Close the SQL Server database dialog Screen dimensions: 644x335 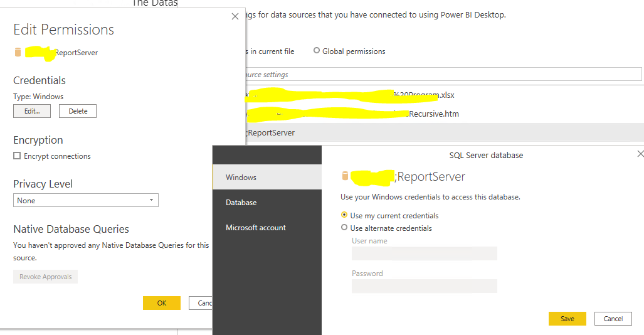(640, 154)
